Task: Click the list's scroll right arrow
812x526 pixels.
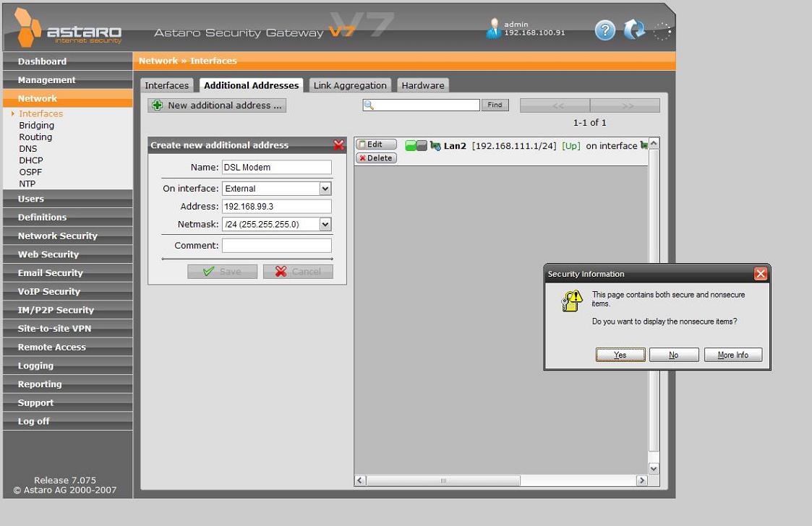Action: (642, 480)
